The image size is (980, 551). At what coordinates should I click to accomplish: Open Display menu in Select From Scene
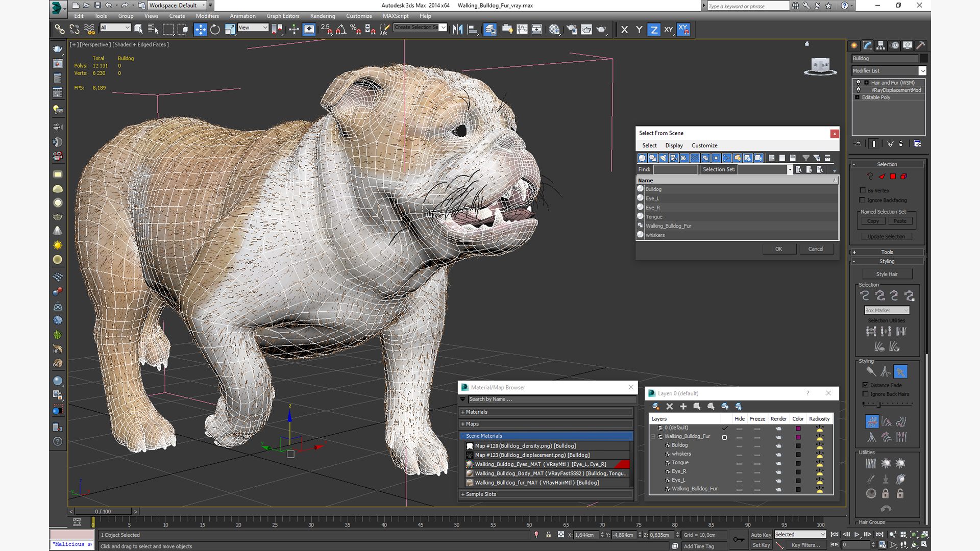tap(674, 145)
